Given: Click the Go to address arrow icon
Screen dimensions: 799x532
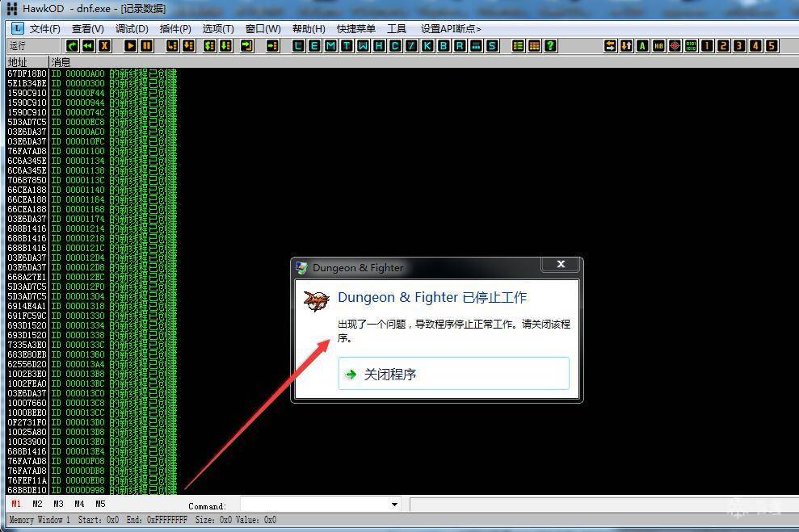Looking at the screenshot, I should (x=273, y=46).
